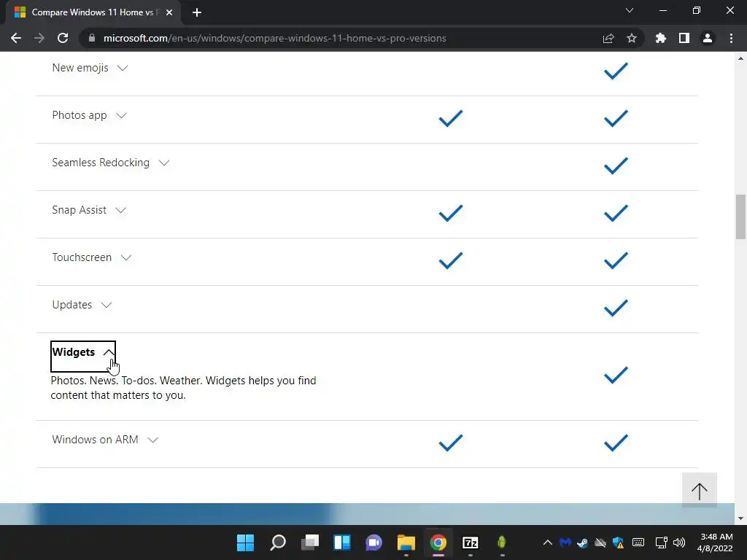Screen dimensions: 747x560
Task: Open the tab search dropdown arrow
Action: (x=630, y=10)
